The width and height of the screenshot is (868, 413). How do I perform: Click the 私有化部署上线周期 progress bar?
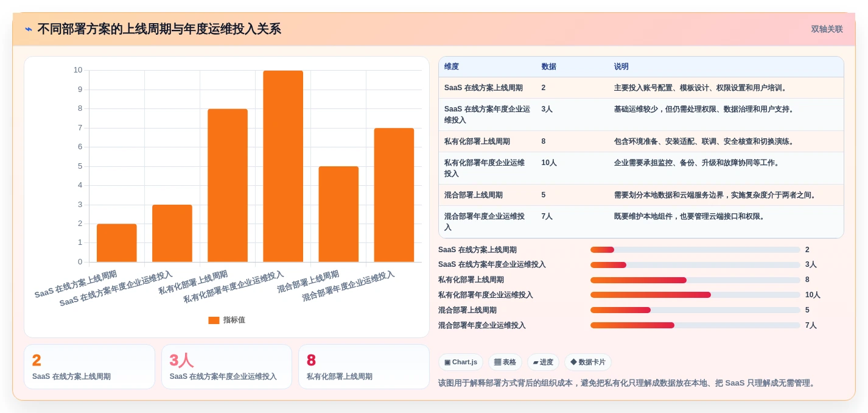pos(695,280)
